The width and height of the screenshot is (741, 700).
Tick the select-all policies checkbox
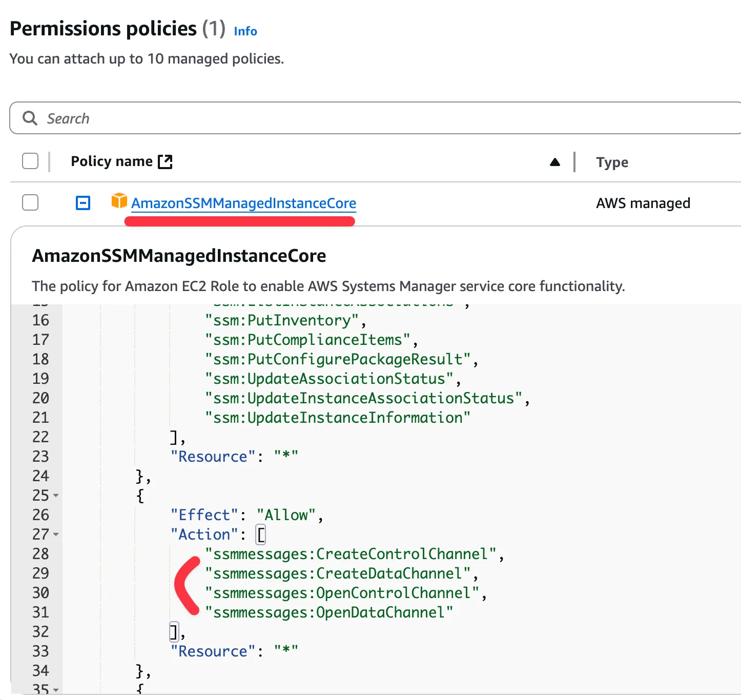pyautogui.click(x=30, y=161)
